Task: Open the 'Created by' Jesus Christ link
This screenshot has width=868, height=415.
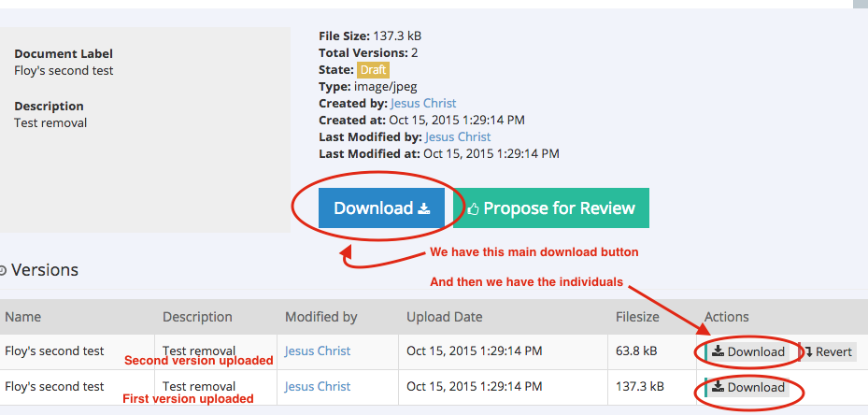Action: tap(423, 103)
